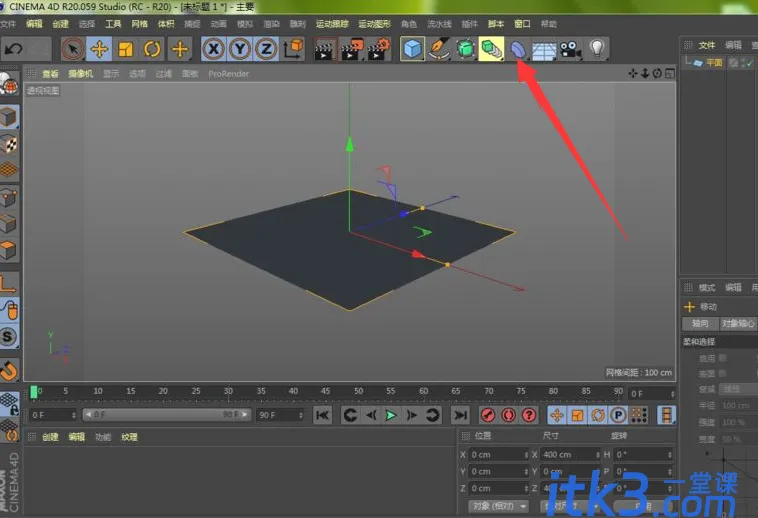Click the 90 F end frame field

280,415
